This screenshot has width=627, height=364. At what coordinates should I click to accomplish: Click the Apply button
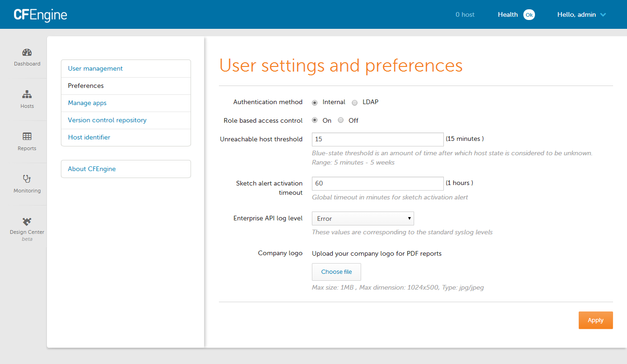tap(595, 320)
